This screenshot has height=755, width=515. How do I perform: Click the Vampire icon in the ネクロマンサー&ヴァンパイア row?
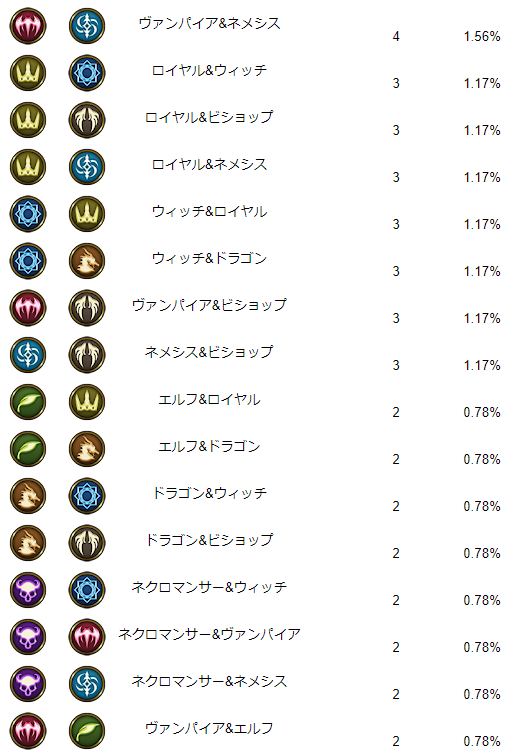click(87, 637)
